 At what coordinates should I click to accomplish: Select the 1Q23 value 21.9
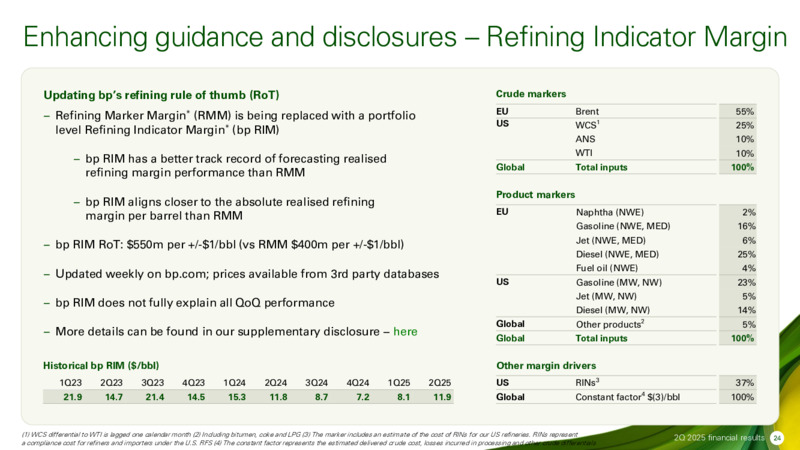pyautogui.click(x=72, y=397)
